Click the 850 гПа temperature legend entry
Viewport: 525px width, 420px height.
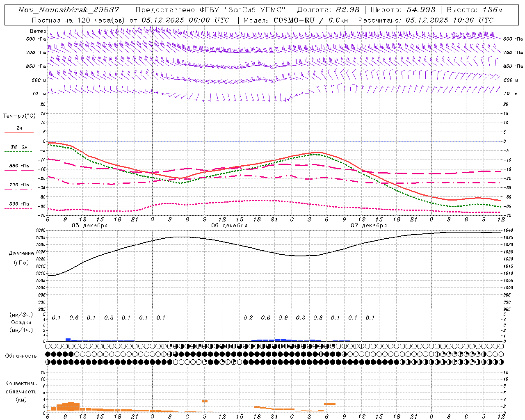click(19, 166)
